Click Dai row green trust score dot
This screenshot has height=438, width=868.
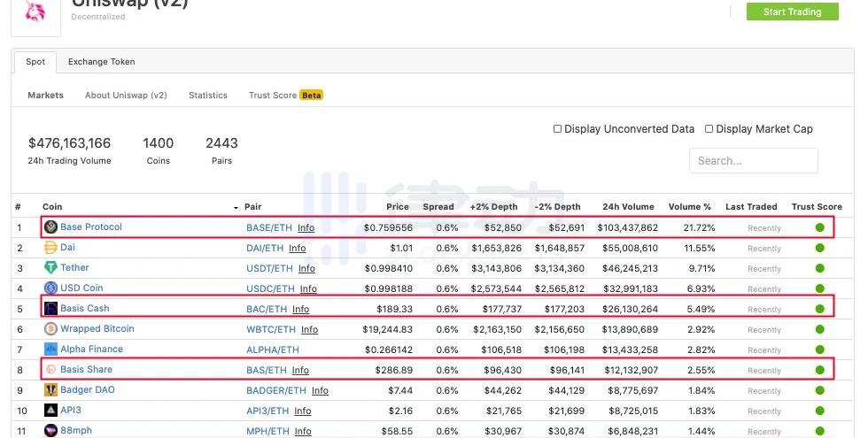coord(820,248)
